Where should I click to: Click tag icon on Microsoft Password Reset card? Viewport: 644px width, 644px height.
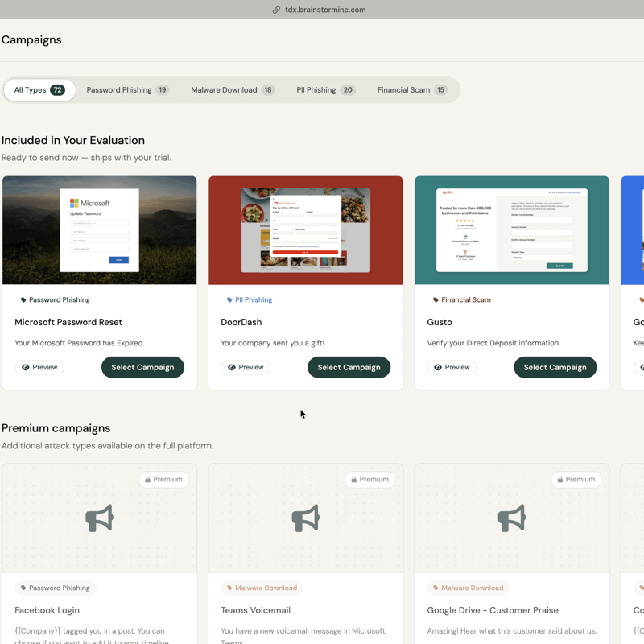tap(23, 299)
